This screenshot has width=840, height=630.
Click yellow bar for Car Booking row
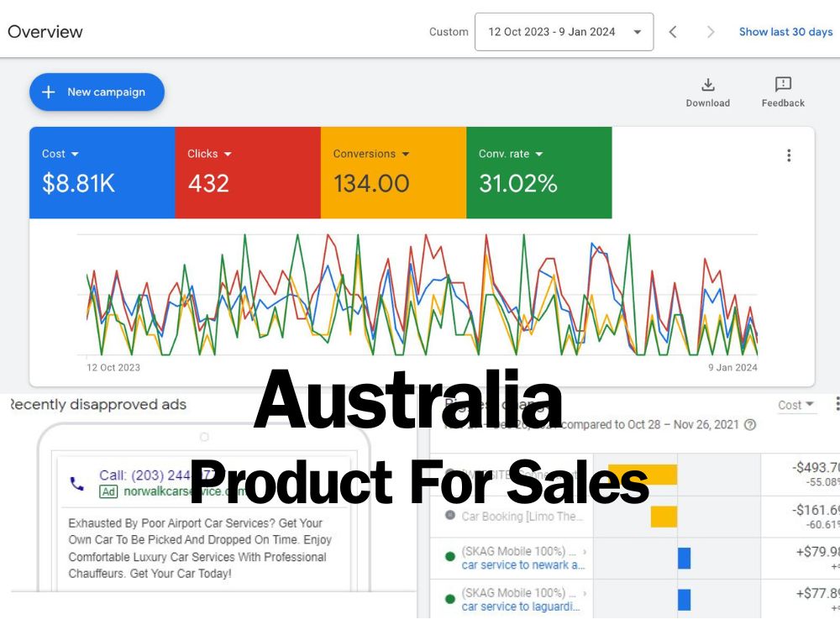pos(664,517)
